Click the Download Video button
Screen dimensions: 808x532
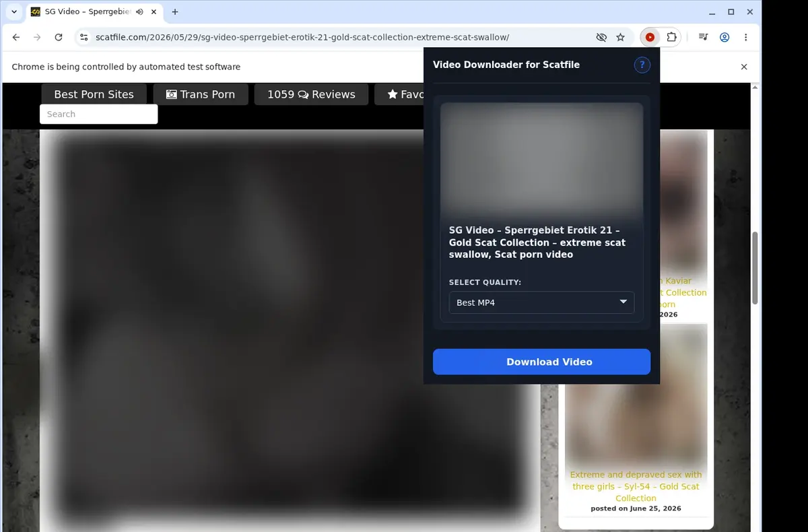point(541,362)
